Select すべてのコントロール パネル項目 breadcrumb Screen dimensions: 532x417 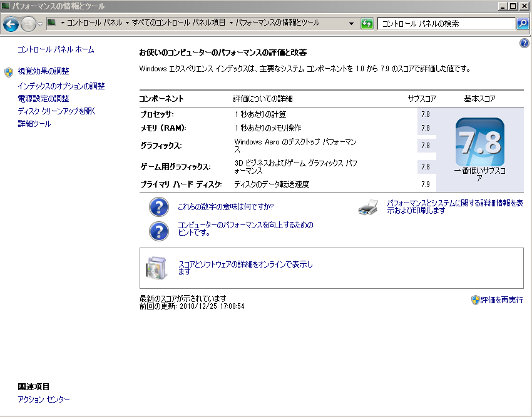point(179,23)
